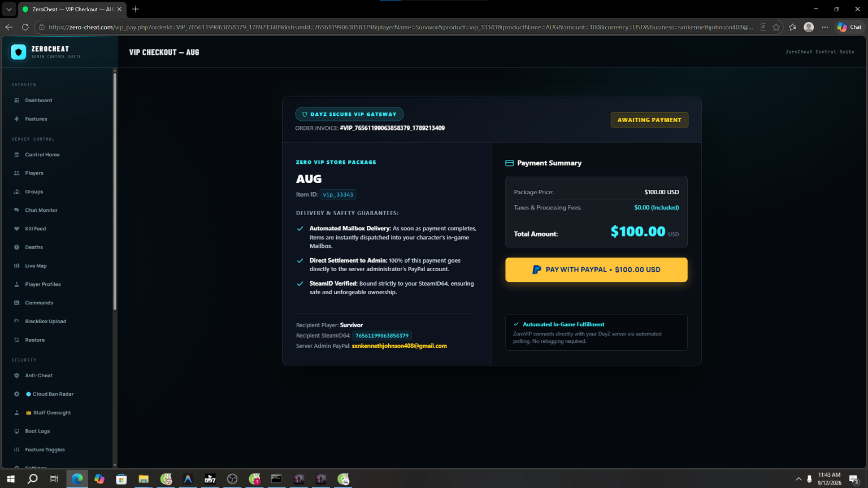Go to Control Home
868x488 pixels.
42,155
